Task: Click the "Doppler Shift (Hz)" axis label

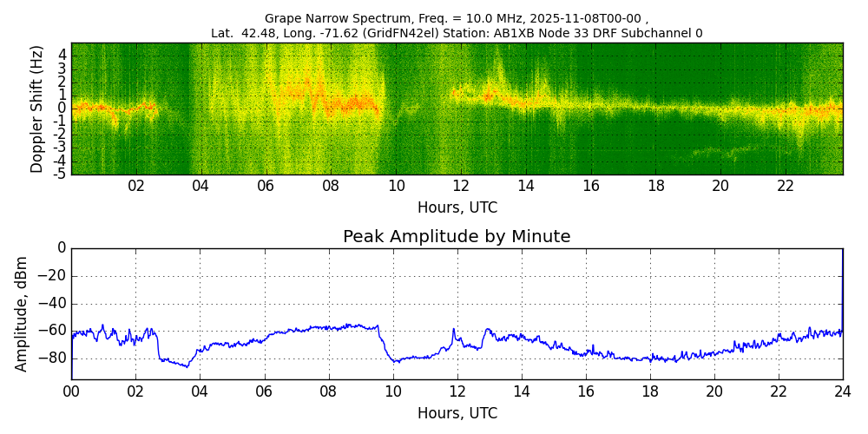Action: click(x=37, y=108)
